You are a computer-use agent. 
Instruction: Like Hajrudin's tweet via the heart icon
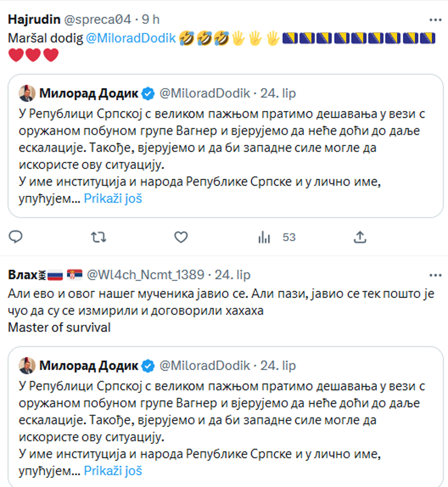(181, 237)
